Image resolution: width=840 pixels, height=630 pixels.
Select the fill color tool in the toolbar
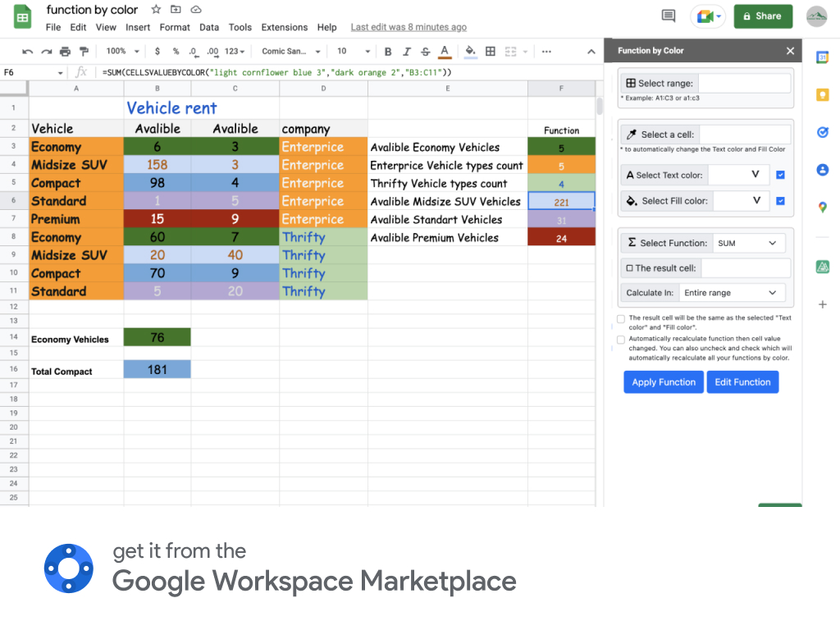click(x=468, y=51)
